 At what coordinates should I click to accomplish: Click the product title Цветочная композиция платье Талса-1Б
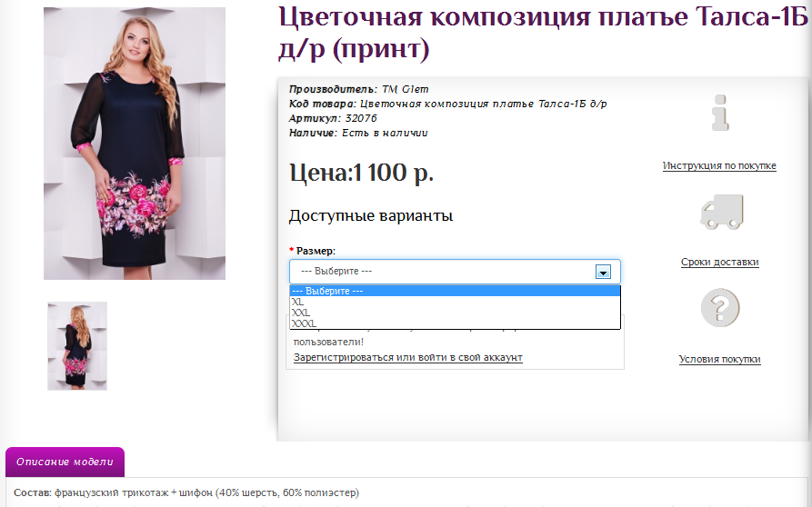(x=543, y=33)
